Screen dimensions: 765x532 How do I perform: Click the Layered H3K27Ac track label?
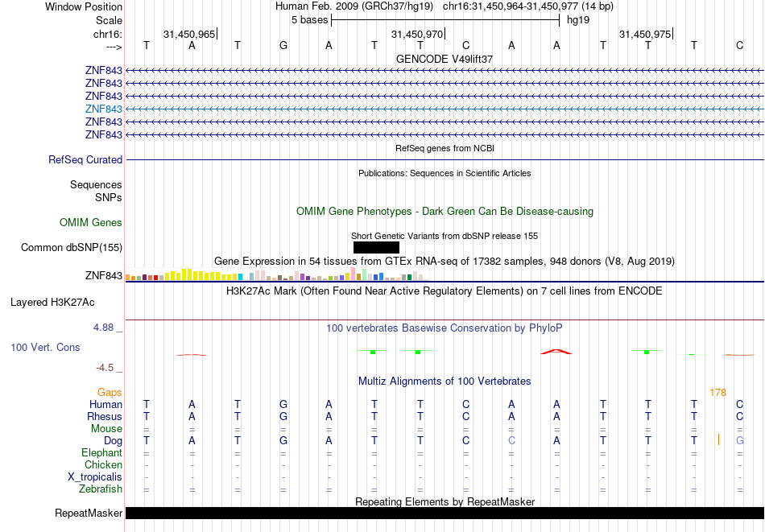tap(52, 303)
